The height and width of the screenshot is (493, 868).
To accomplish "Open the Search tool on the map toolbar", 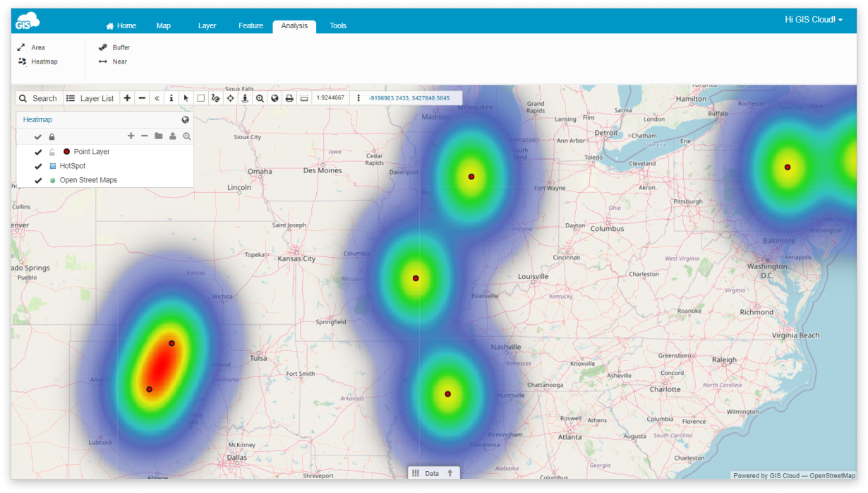I will point(38,98).
